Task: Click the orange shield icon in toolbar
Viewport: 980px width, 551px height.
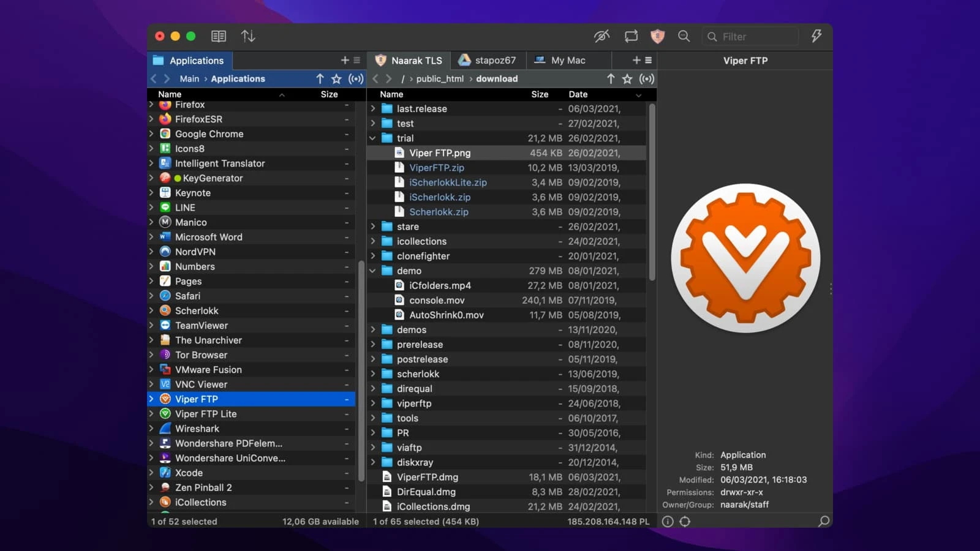Action: [x=657, y=36]
